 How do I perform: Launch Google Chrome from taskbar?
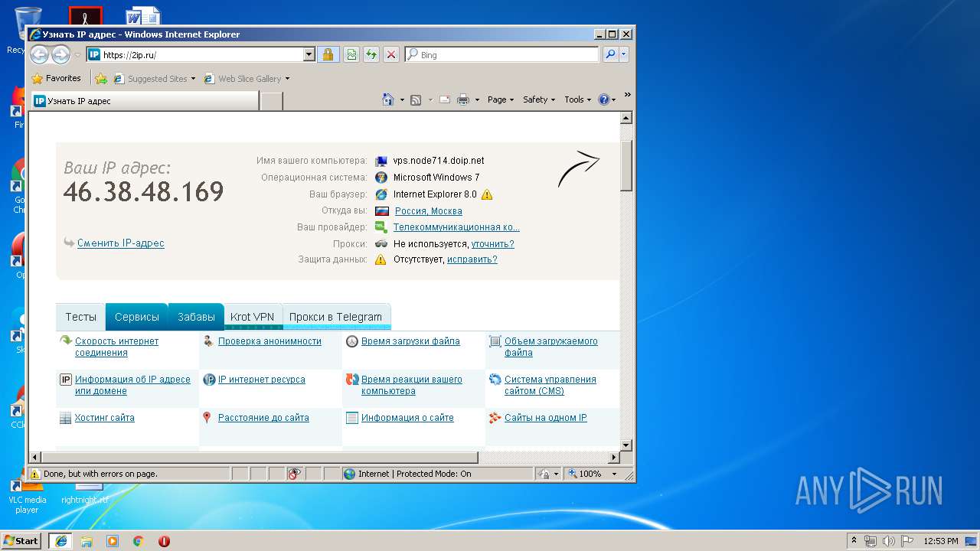[x=138, y=541]
